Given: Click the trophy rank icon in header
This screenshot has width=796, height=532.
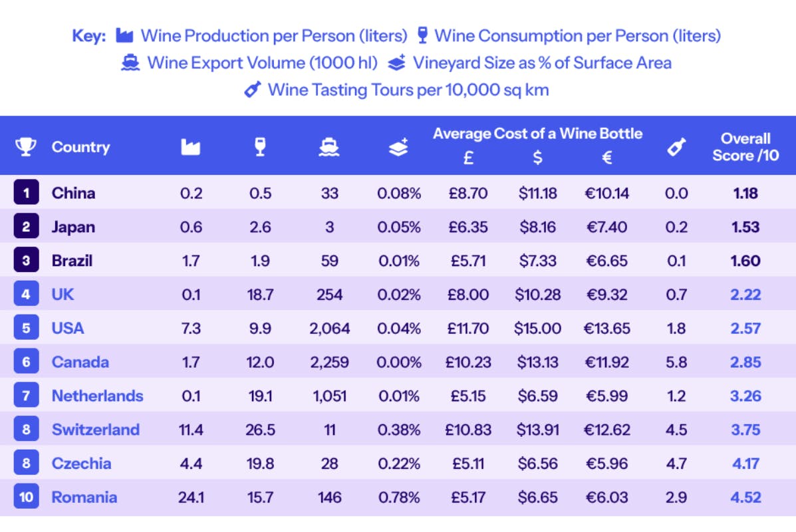Looking at the screenshot, I should coord(26,147).
